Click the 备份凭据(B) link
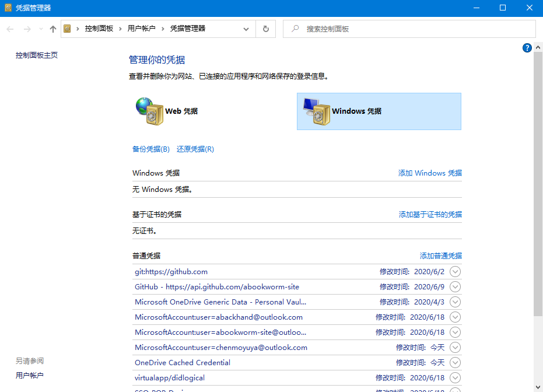Screen dimensions: 543x392 click(x=150, y=149)
